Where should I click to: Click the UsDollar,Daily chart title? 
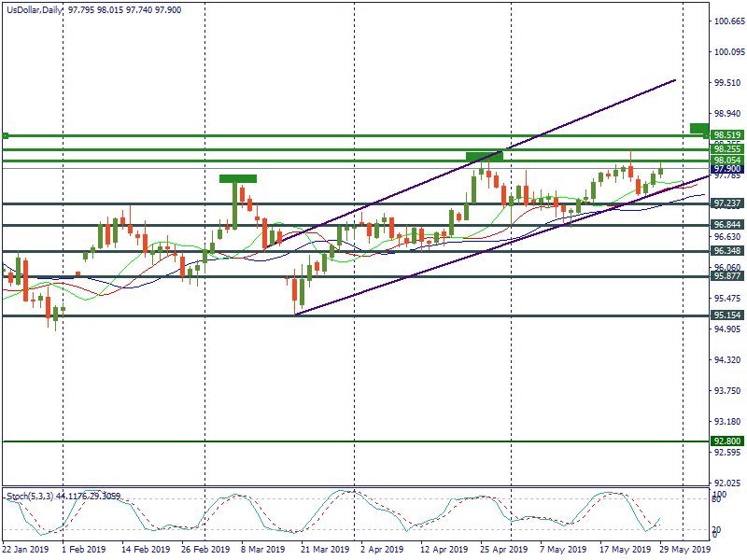tap(30, 8)
